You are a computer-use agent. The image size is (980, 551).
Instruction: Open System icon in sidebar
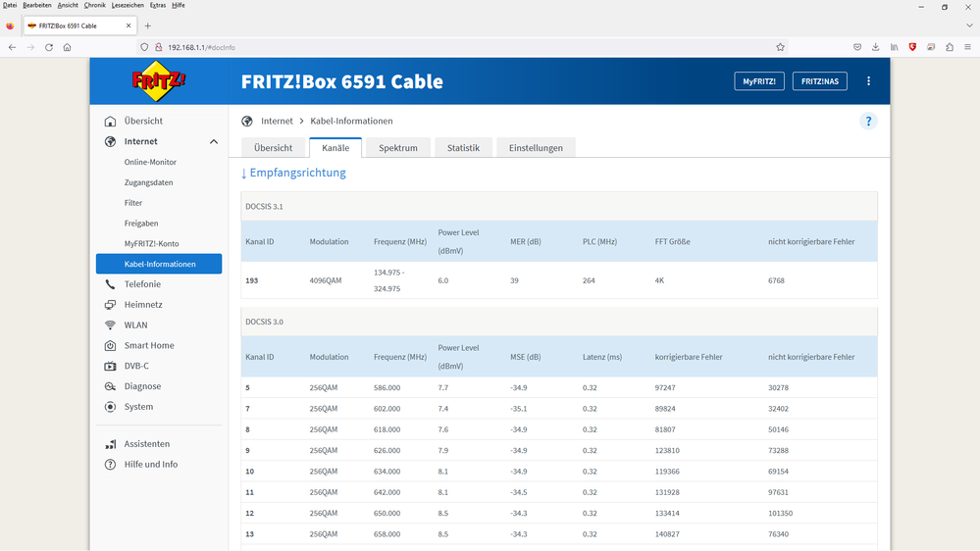[110, 407]
